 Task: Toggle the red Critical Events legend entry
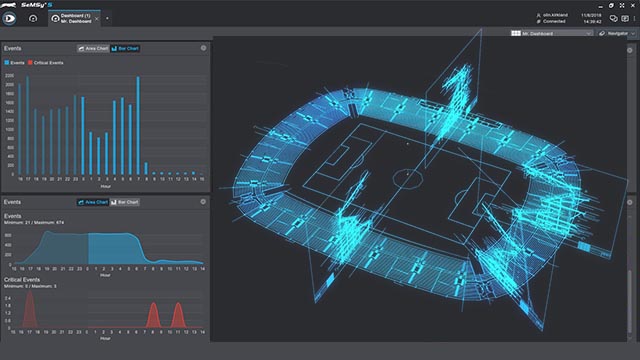point(45,63)
